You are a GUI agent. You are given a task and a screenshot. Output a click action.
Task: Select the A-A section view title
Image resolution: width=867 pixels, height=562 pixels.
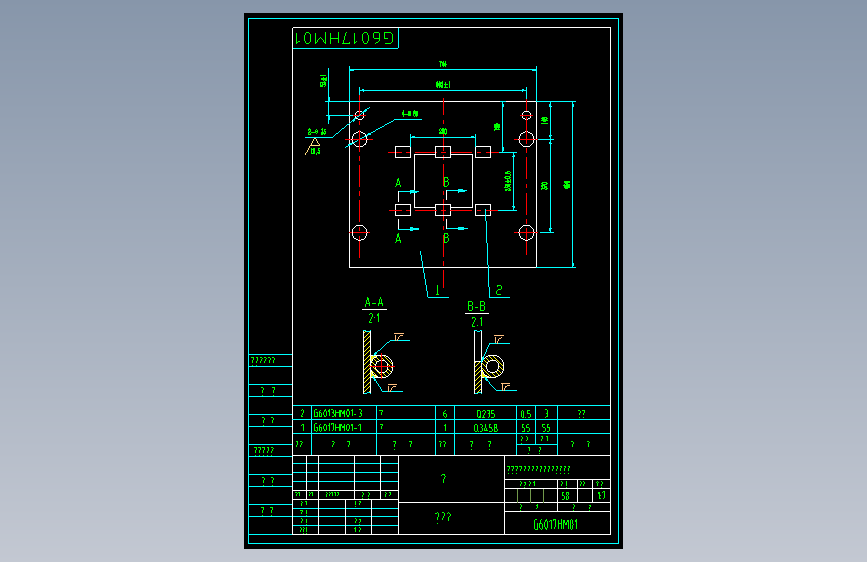pos(374,303)
